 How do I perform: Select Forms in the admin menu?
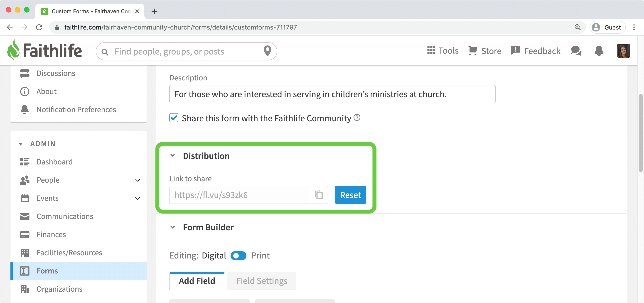tap(79, 271)
